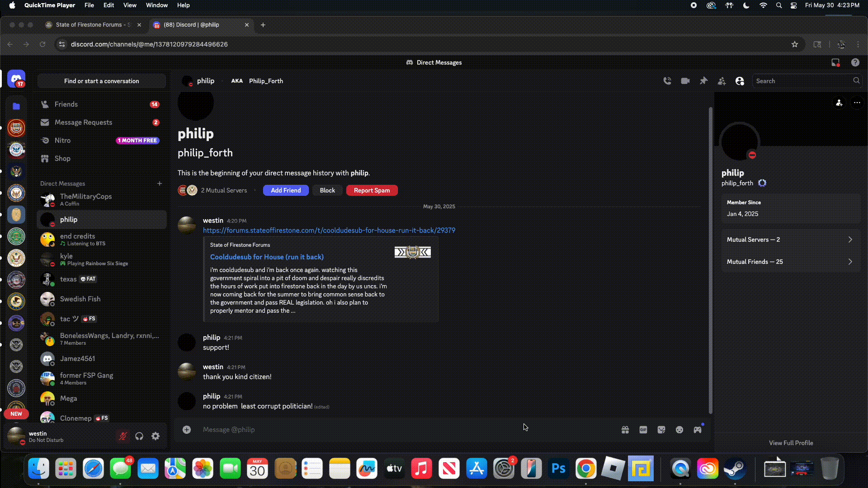Open DM with TheMilitaryCops
The width and height of the screenshot is (868, 488).
tap(101, 200)
